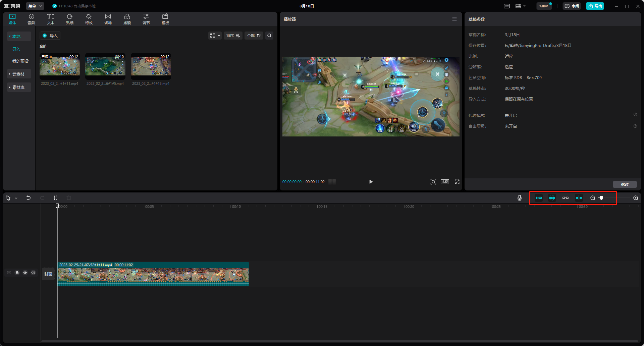The width and height of the screenshot is (644, 346).
Task: Select the 2023_02_2...#1#13.mp4 thumbnail
Action: 151,66
